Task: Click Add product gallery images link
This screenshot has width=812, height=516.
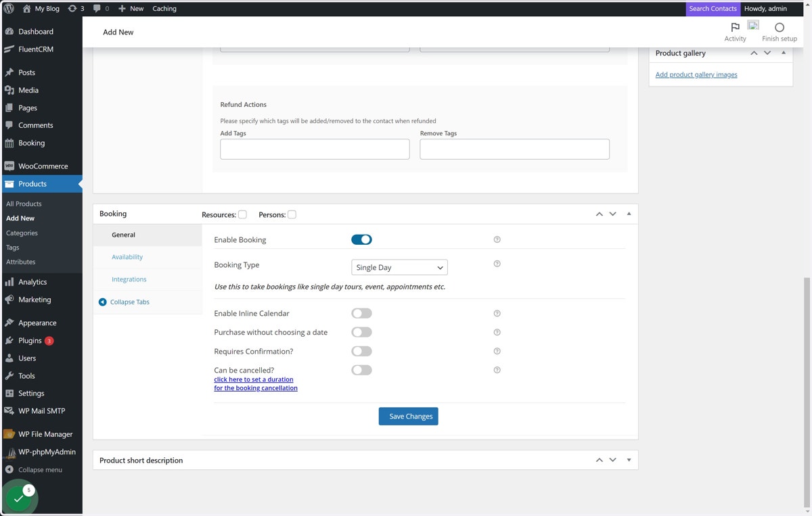Action: 696,74
